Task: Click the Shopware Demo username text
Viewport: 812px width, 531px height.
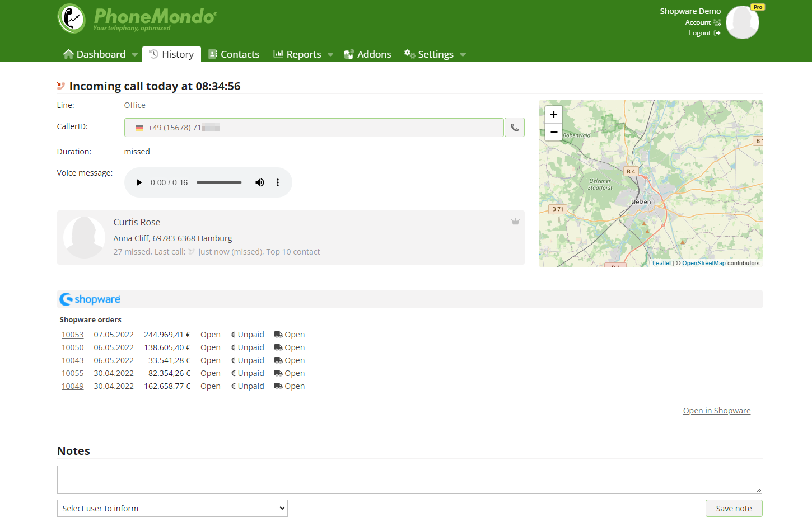Action: 690,11
